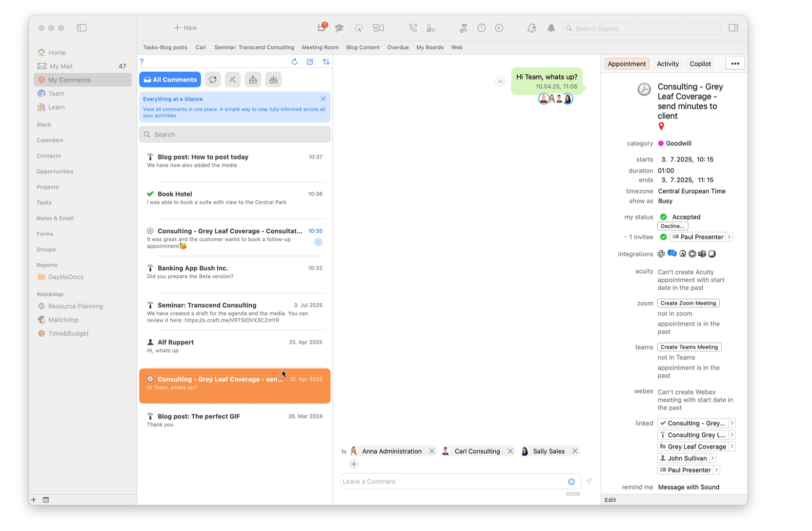Switch to the Activity tab

pos(668,64)
